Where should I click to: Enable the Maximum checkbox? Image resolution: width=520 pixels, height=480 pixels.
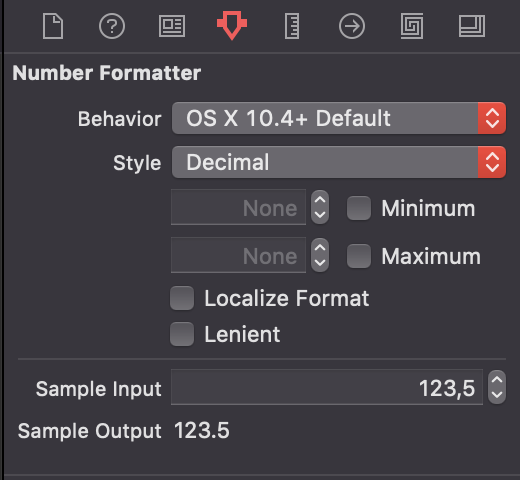[x=359, y=256]
